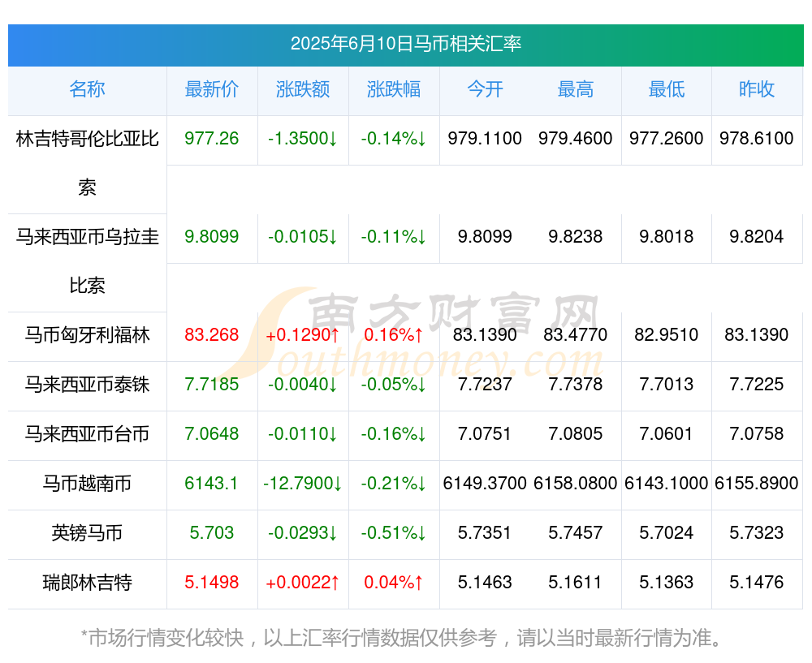This screenshot has height=663, width=812.
Task: Select the 马币越南币 row name
Action: (87, 484)
